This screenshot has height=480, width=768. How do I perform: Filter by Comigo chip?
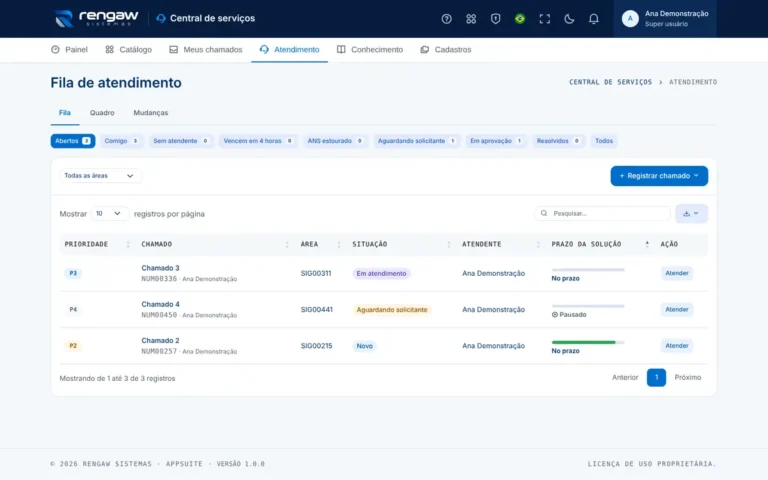point(121,141)
